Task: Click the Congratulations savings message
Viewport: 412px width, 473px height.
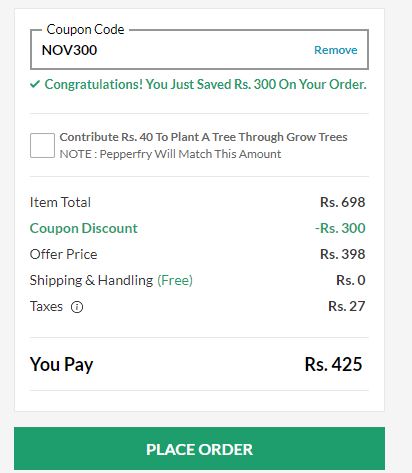Action: tap(205, 84)
